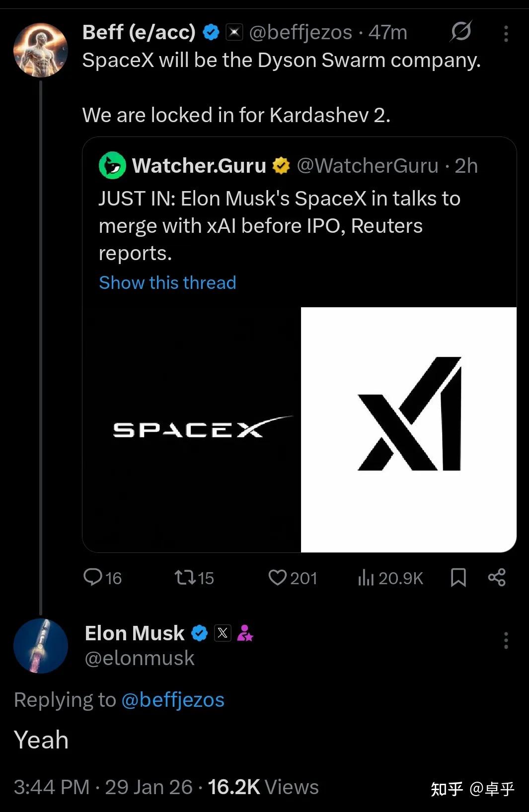
Task: Click the repost arrows icon
Action: click(x=184, y=577)
